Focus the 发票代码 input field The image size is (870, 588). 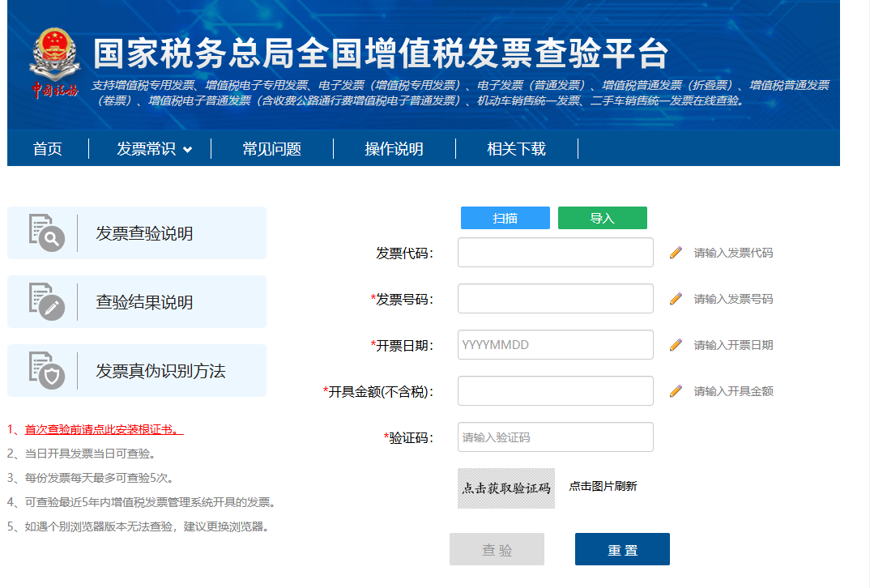[556, 253]
